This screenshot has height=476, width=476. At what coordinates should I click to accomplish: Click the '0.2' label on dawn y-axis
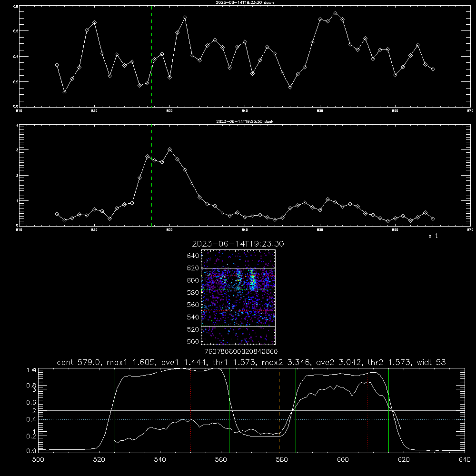tap(16, 82)
